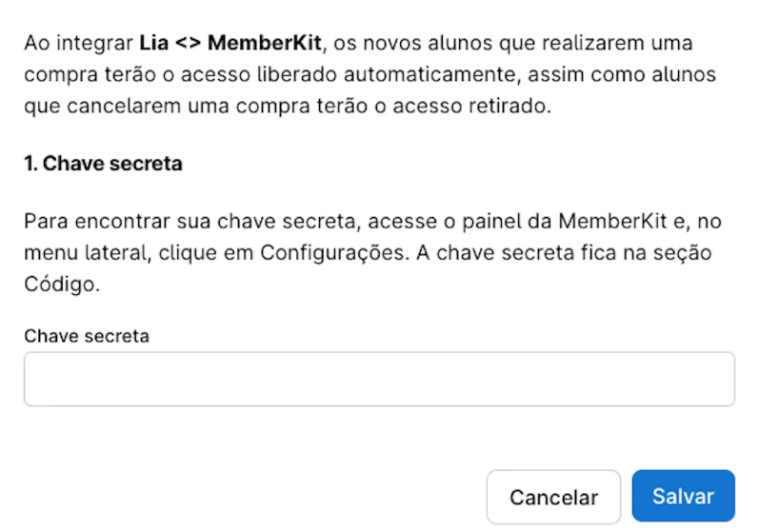Click the small label above the input field

[87, 336]
